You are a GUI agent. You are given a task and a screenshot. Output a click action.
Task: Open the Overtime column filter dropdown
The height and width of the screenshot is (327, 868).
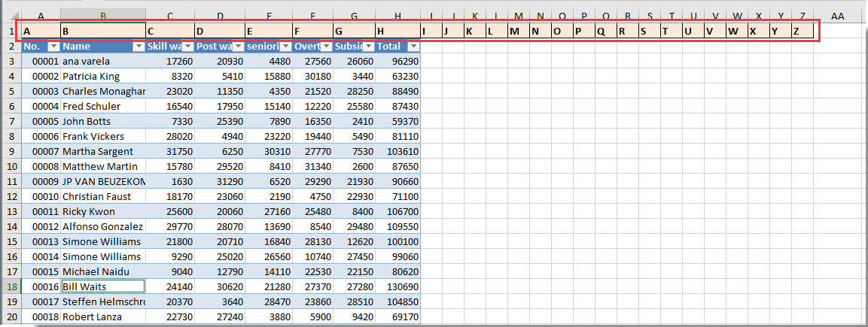point(326,47)
